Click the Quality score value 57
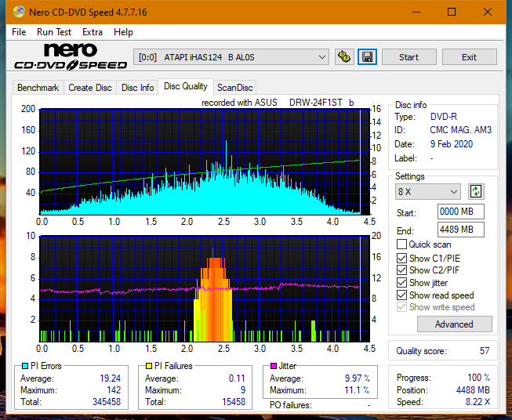This screenshot has height=420, width=512. pyautogui.click(x=485, y=351)
